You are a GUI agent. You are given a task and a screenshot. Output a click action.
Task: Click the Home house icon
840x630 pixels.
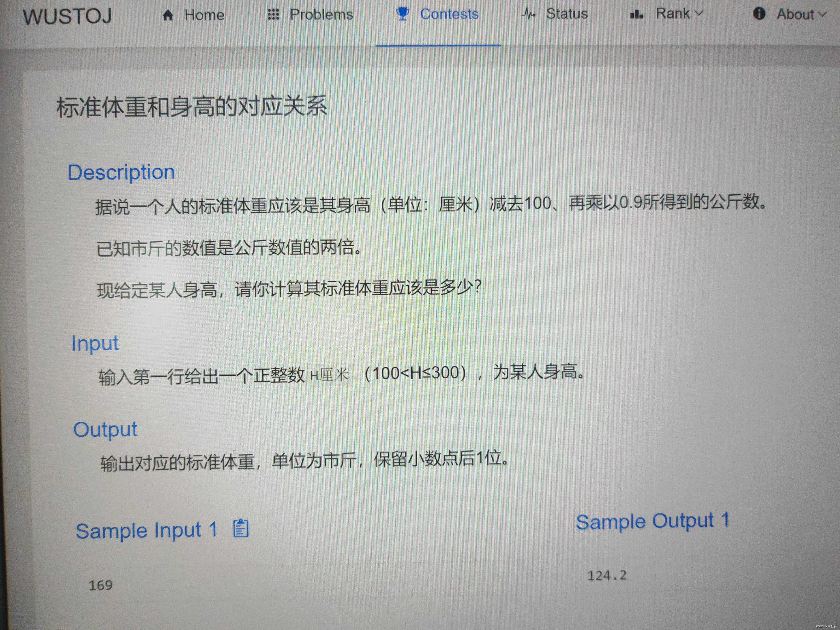click(168, 16)
